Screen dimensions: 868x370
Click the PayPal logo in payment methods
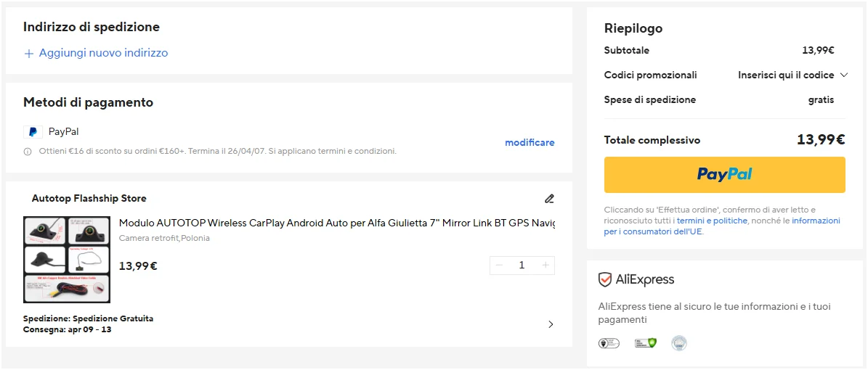(x=33, y=132)
